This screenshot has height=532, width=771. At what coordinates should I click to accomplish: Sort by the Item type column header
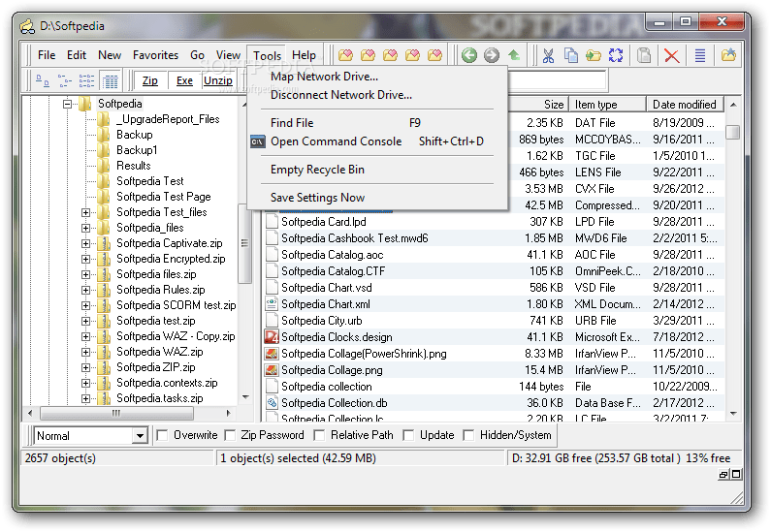[x=608, y=104]
